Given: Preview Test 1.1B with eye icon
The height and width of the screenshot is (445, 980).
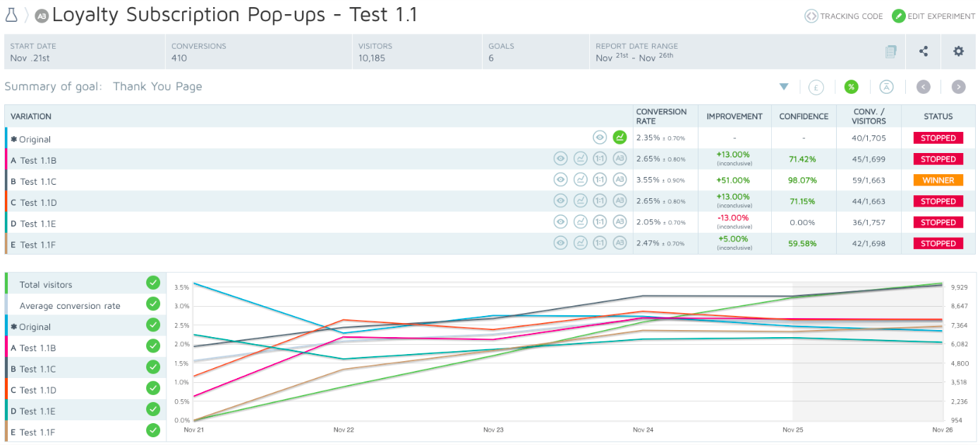Looking at the screenshot, I should tap(560, 159).
